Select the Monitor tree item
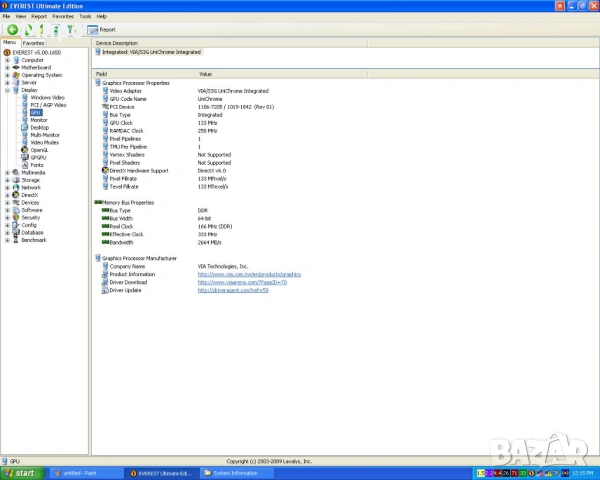This screenshot has height=480, width=600. tap(39, 120)
